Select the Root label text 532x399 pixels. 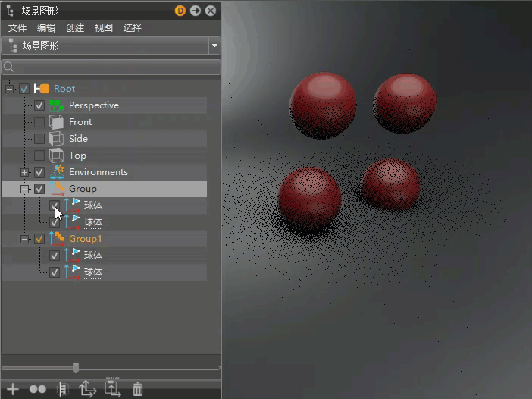[x=64, y=89]
